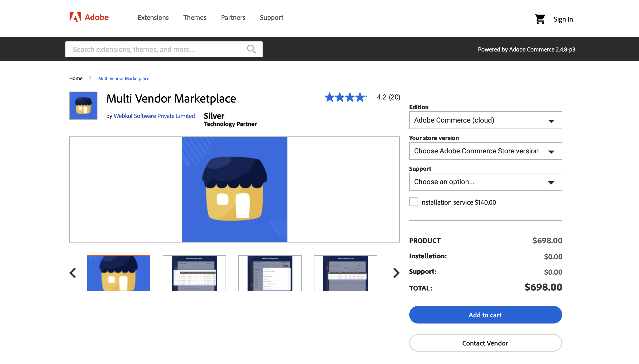Open the Support menu in header
Screen dimensions: 639x364
(271, 18)
